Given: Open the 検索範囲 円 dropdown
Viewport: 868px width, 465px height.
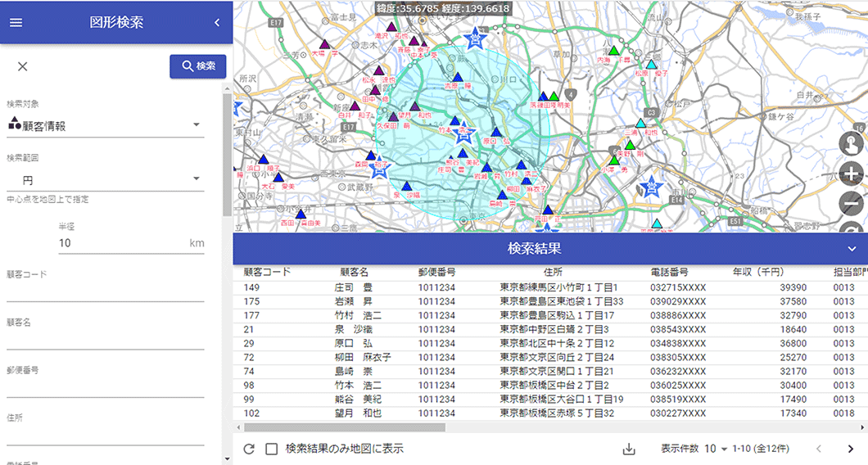Looking at the screenshot, I should [x=105, y=179].
